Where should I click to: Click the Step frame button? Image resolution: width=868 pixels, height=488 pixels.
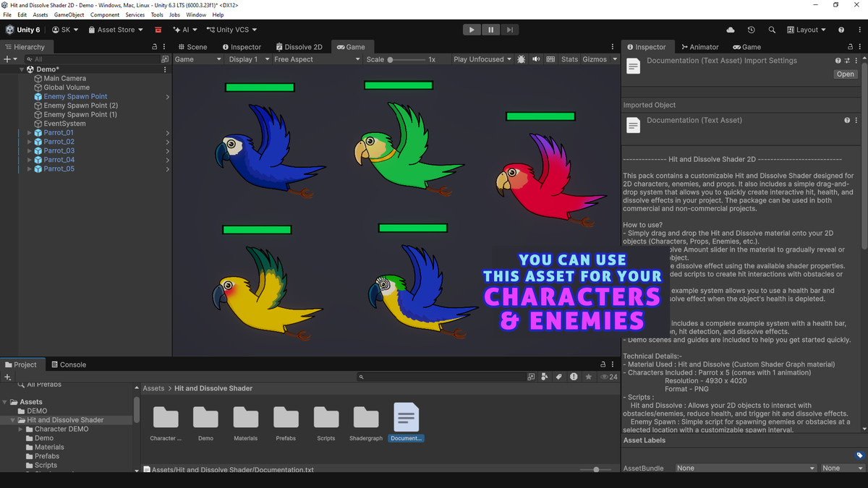509,30
